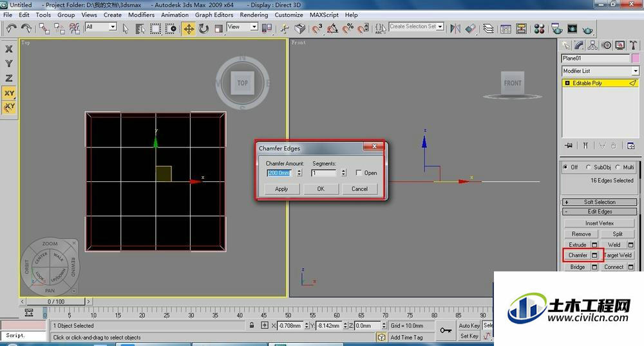Open Render Setup teapot icon
The height and width of the screenshot is (346, 644).
click(x=557, y=29)
